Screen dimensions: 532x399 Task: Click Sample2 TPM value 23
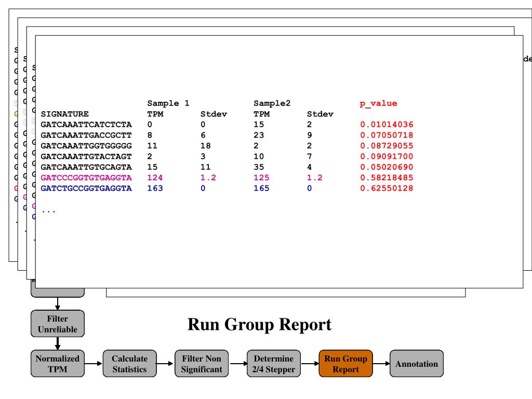(x=259, y=135)
